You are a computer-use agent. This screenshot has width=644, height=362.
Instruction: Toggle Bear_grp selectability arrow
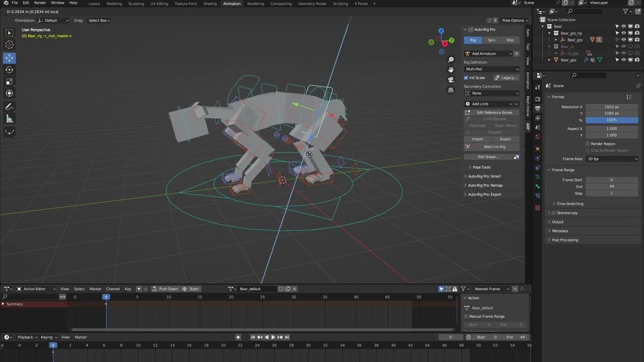(617, 40)
